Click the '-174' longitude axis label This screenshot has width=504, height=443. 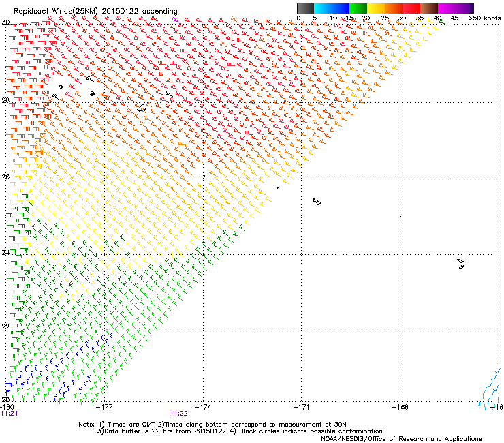pos(203,408)
